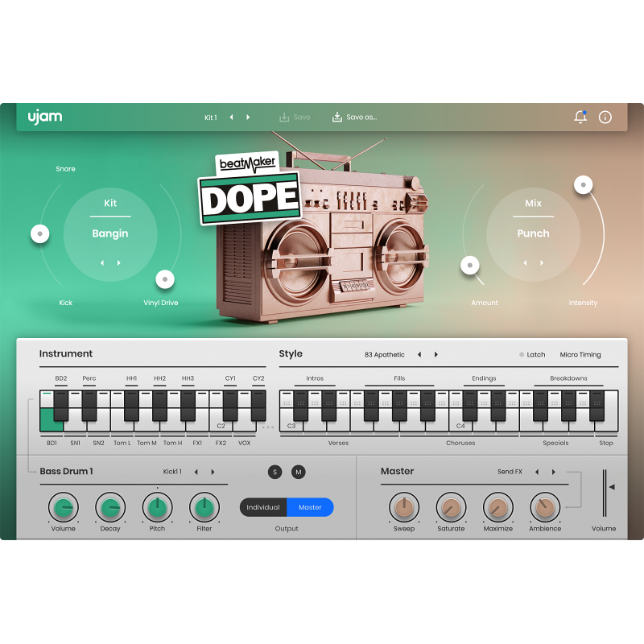This screenshot has height=644, width=644.
Task: Solo the Bass Drum 1 with S button
Action: [x=275, y=472]
